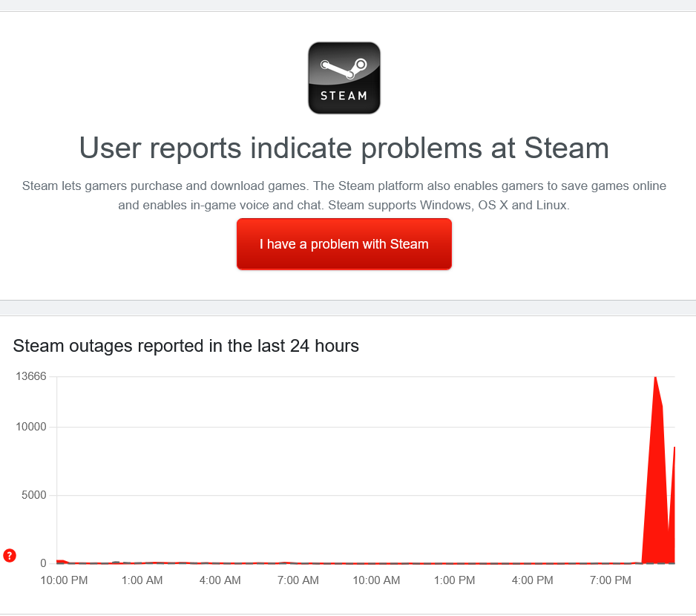Click the 10000 y-axis label
This screenshot has width=696, height=616.
31,427
